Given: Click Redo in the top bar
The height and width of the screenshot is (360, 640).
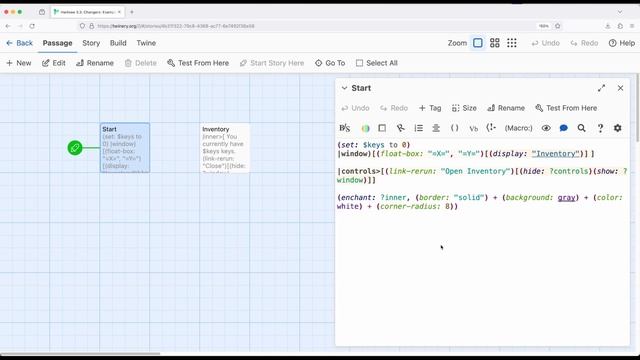Looking at the screenshot, I should pos(584,43).
